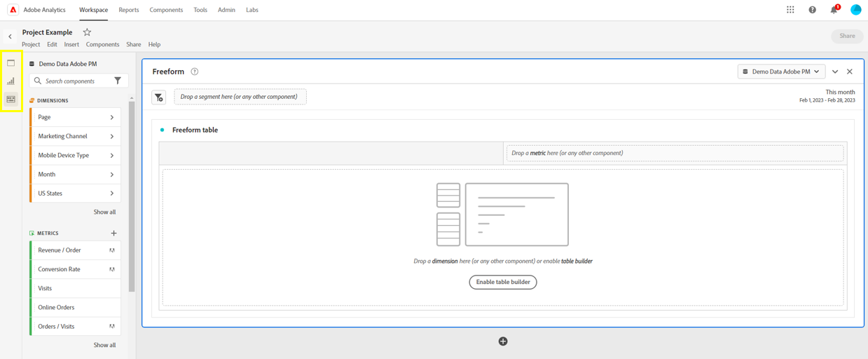Click the Search components field

[79, 81]
